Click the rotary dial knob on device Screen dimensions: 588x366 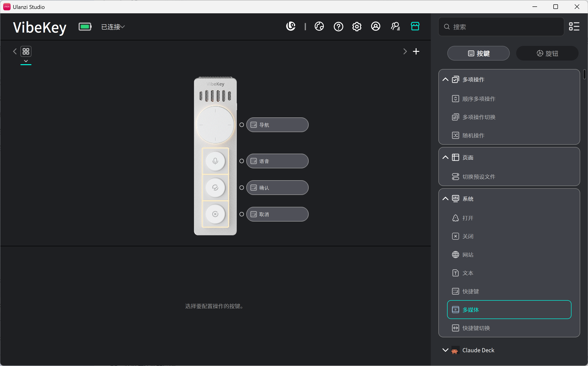click(x=215, y=125)
